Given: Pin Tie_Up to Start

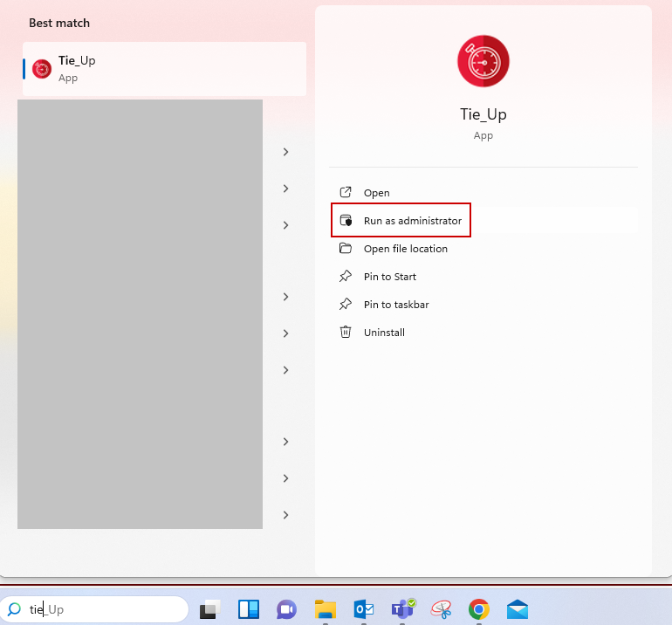Looking at the screenshot, I should pos(389,277).
